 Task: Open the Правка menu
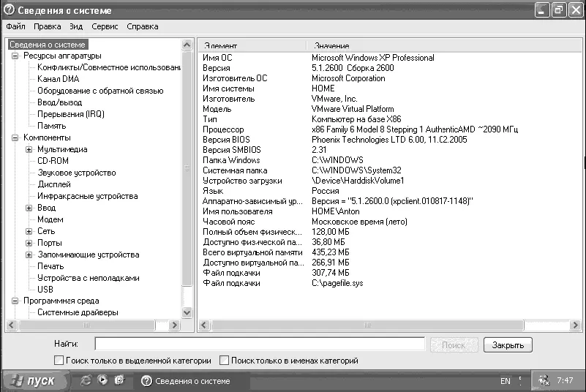pyautogui.click(x=47, y=26)
